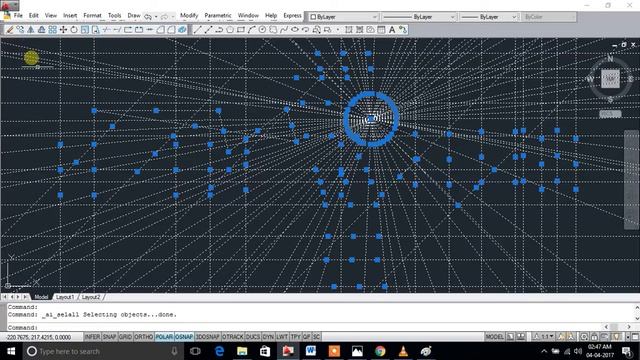The height and width of the screenshot is (360, 640).
Task: Click the Windows search box
Action: tap(103, 351)
